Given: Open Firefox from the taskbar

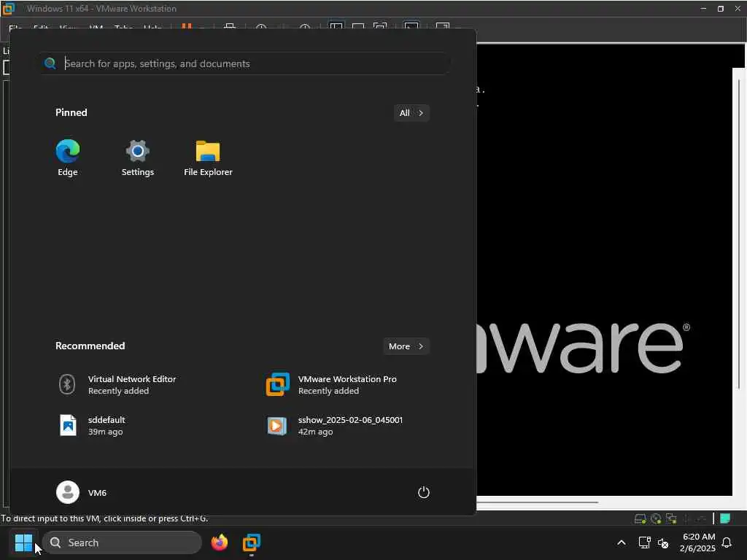Looking at the screenshot, I should [220, 542].
